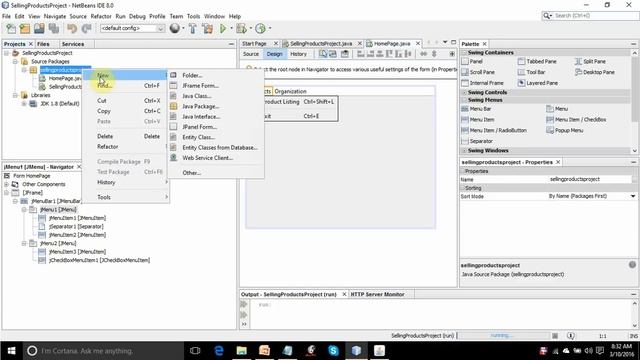640x360 pixels.
Task: Click the New File toolbar icon
Action: pos(11,29)
